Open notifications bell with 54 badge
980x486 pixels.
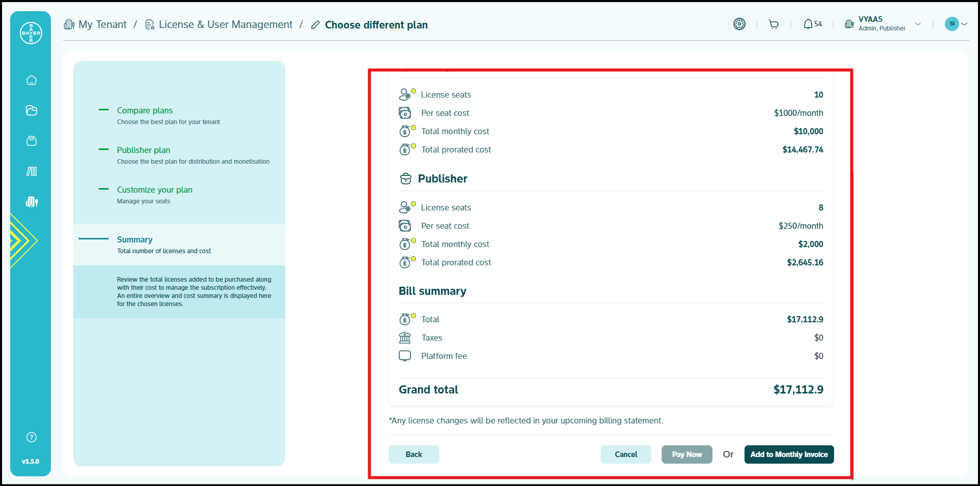click(812, 24)
